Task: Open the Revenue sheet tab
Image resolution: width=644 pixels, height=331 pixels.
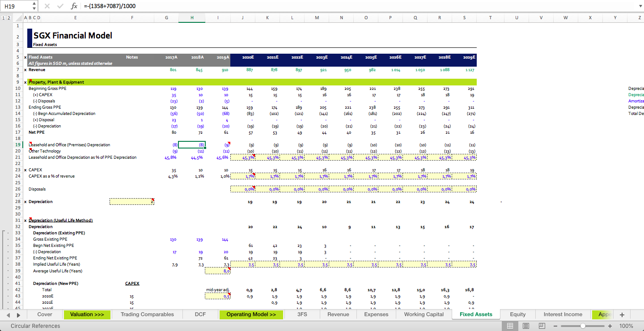Action: point(338,314)
